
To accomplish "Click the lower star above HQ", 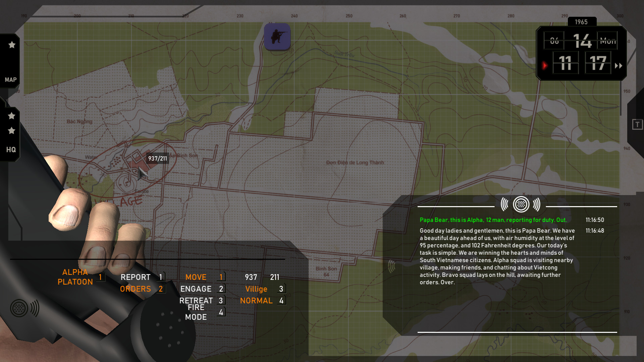I will (x=11, y=131).
